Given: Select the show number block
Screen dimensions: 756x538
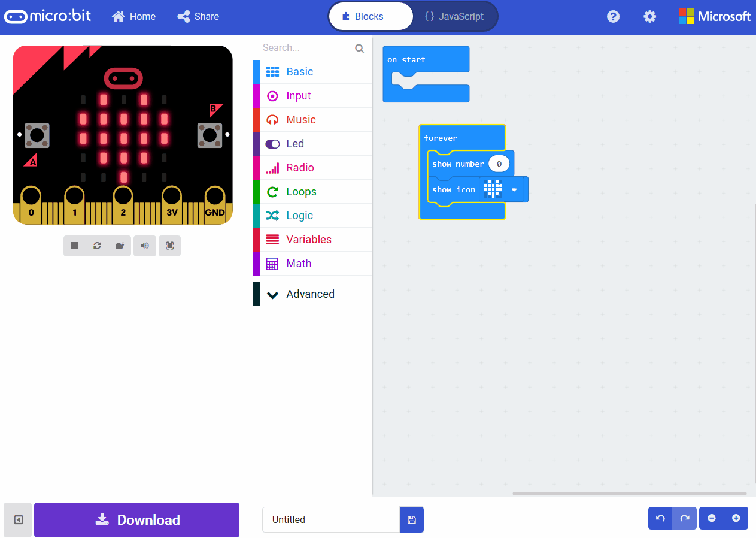Looking at the screenshot, I should [x=458, y=164].
